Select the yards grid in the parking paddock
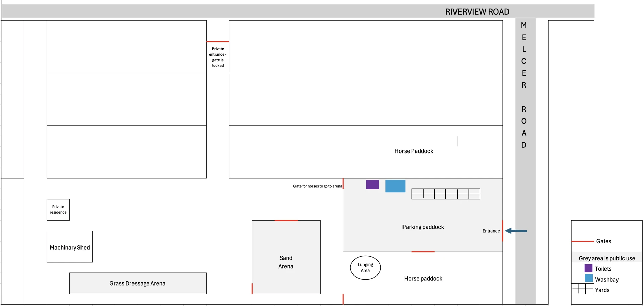The width and height of the screenshot is (644, 306). click(x=446, y=194)
